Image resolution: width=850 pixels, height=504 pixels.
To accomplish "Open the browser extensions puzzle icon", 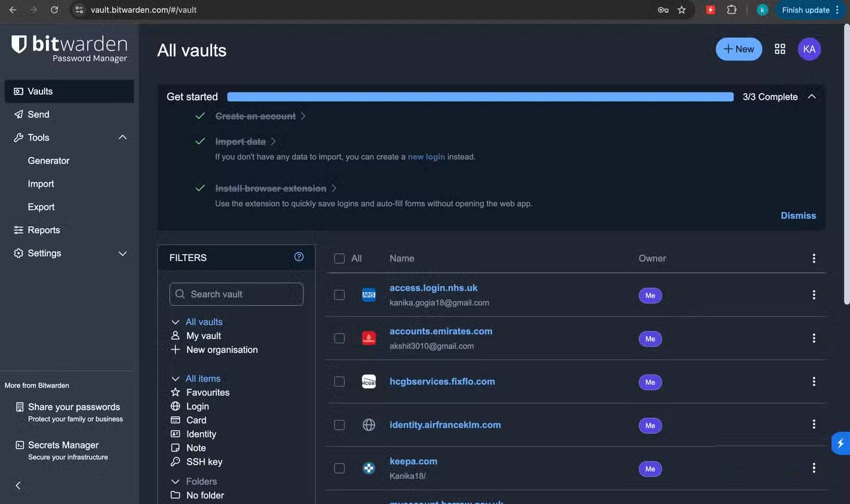I will (732, 10).
